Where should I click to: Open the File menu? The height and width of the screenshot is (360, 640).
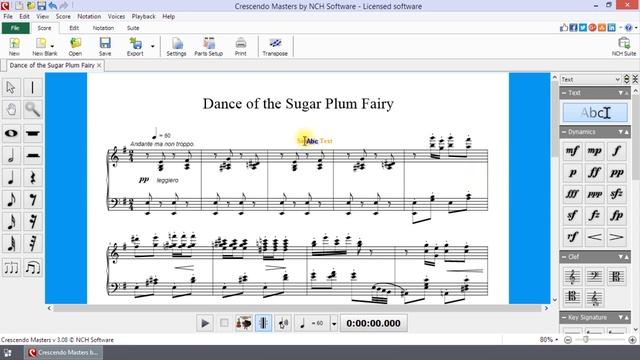tap(8, 17)
